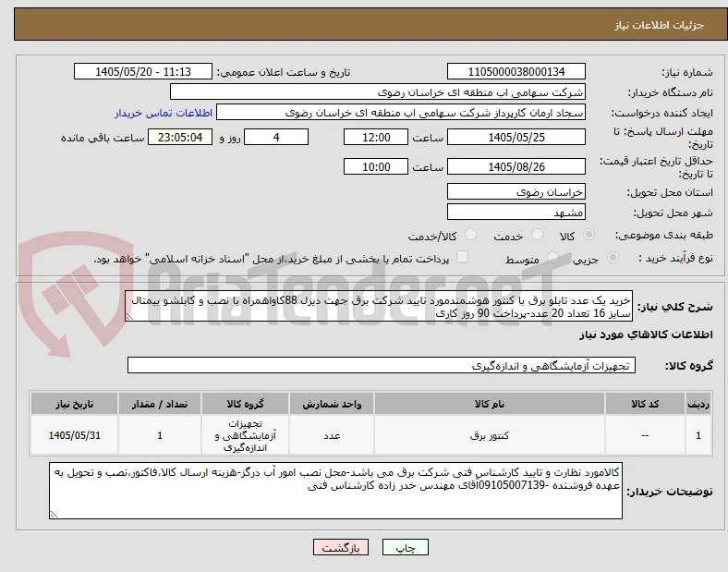Click the شماره نیاز label
728x572 pixels.
687,72
